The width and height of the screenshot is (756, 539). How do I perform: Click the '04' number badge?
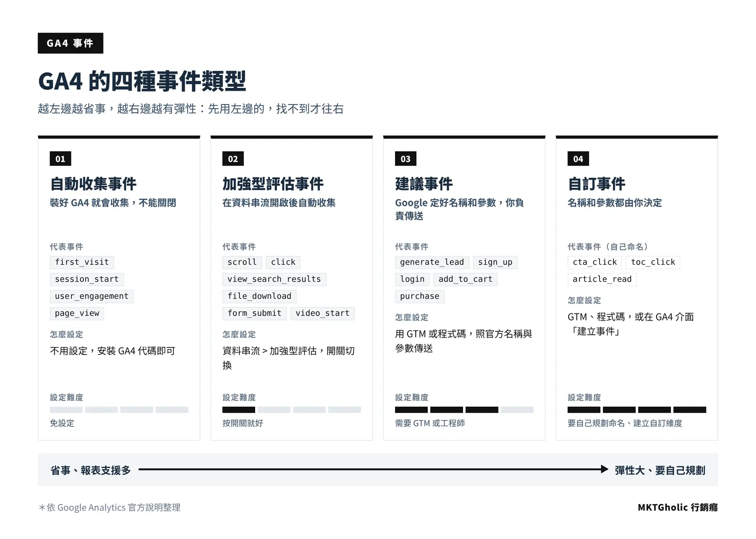(578, 159)
